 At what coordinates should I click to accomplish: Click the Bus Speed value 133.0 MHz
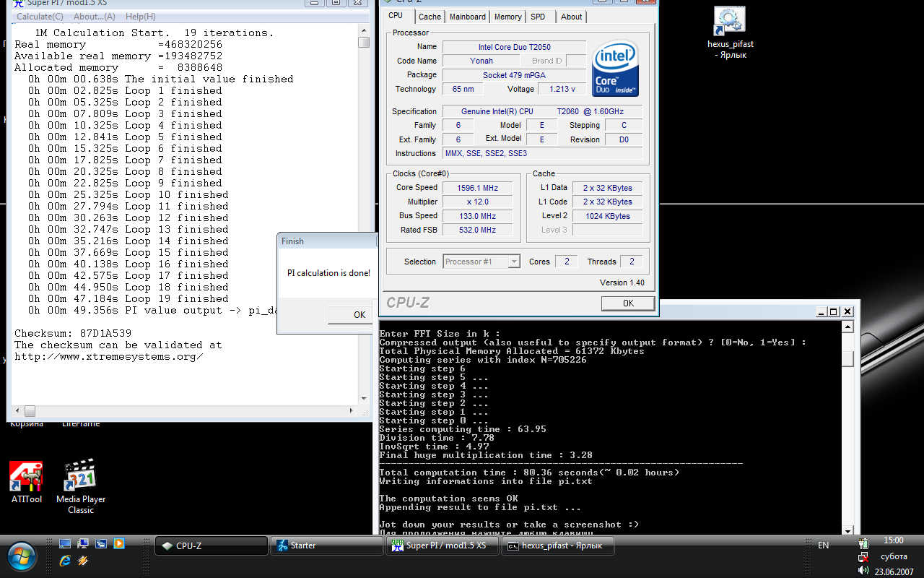pos(477,216)
